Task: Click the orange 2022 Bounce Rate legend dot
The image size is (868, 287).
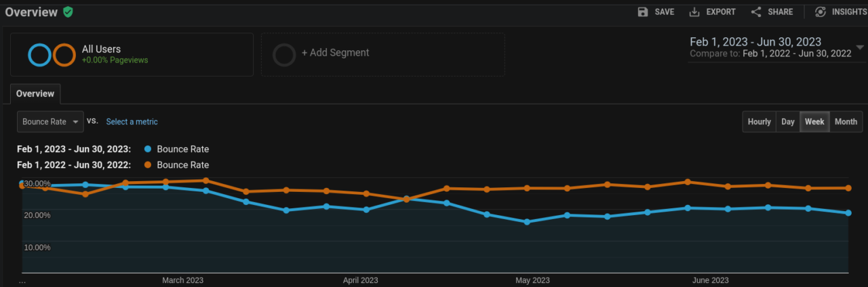Action: (x=148, y=165)
